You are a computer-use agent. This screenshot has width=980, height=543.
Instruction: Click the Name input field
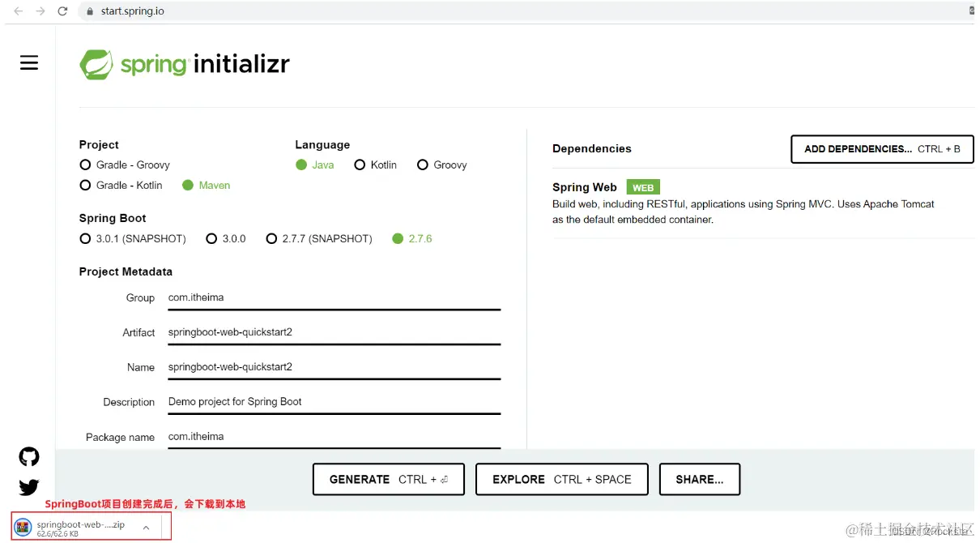(334, 368)
